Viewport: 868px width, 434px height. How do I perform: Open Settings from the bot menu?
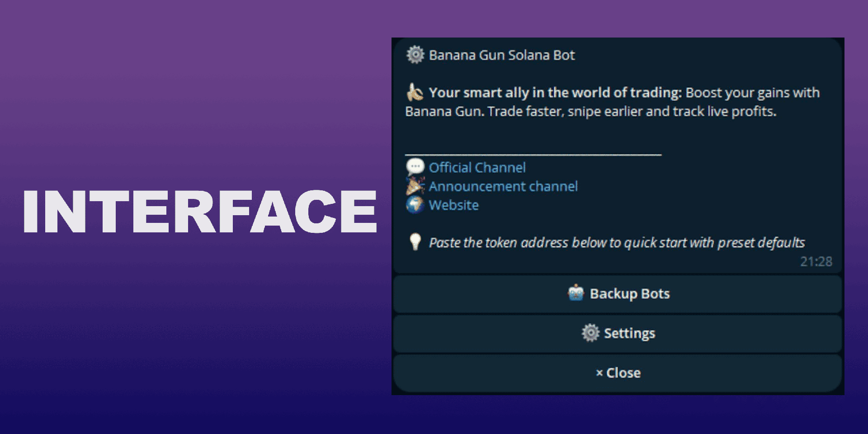pos(629,333)
